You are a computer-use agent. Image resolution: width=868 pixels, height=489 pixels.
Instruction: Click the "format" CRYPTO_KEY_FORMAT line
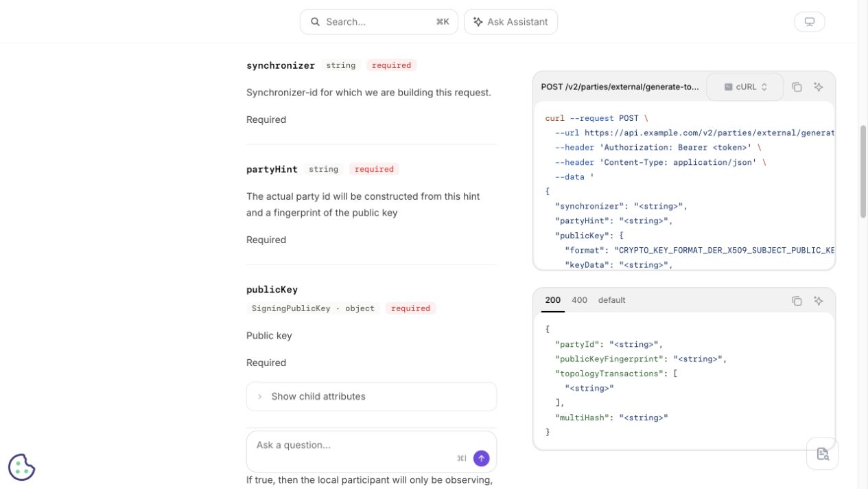699,251
